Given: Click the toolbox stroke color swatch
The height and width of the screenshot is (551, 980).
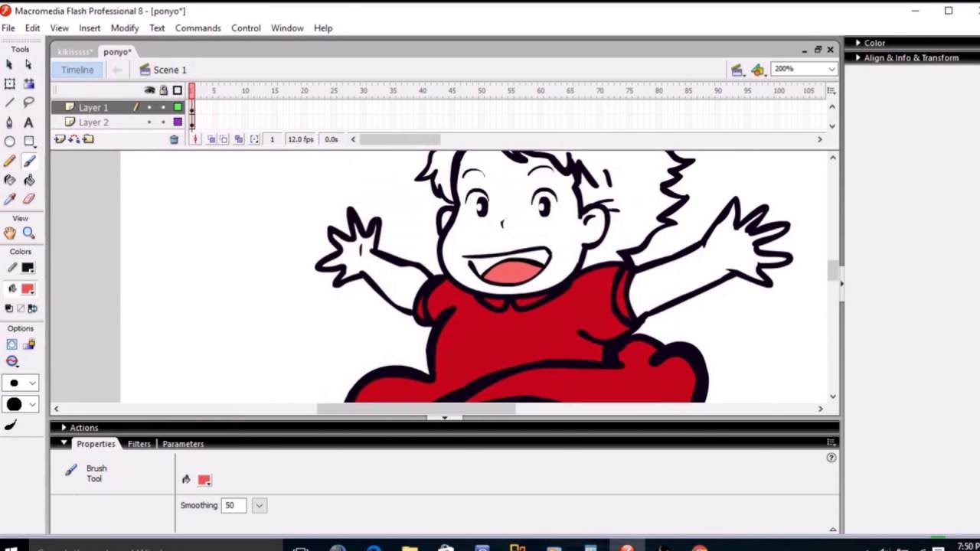Looking at the screenshot, I should click(28, 268).
